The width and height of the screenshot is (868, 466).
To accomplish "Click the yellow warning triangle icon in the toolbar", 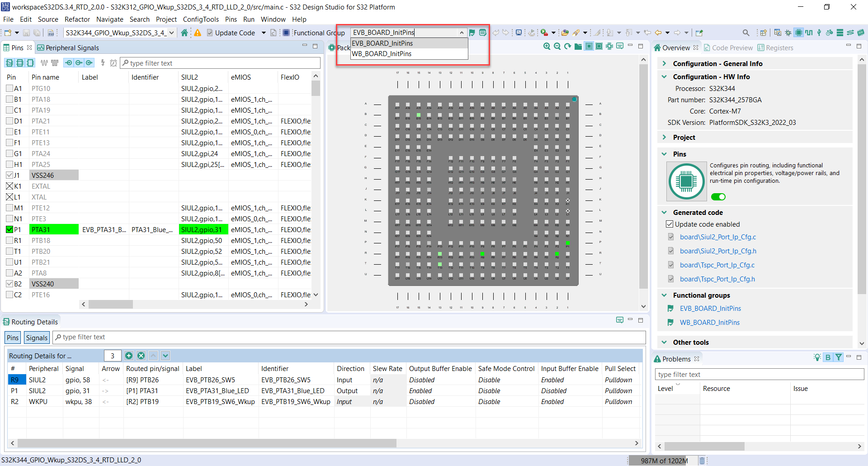I will (198, 33).
